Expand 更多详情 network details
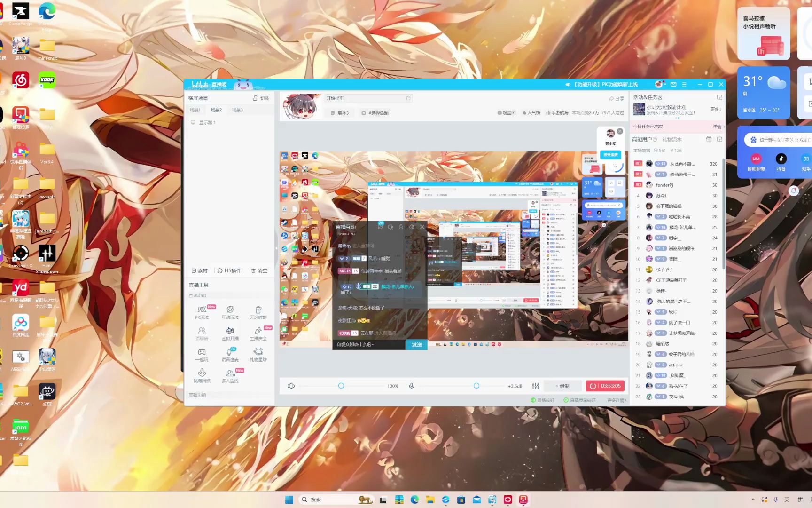 (x=617, y=400)
